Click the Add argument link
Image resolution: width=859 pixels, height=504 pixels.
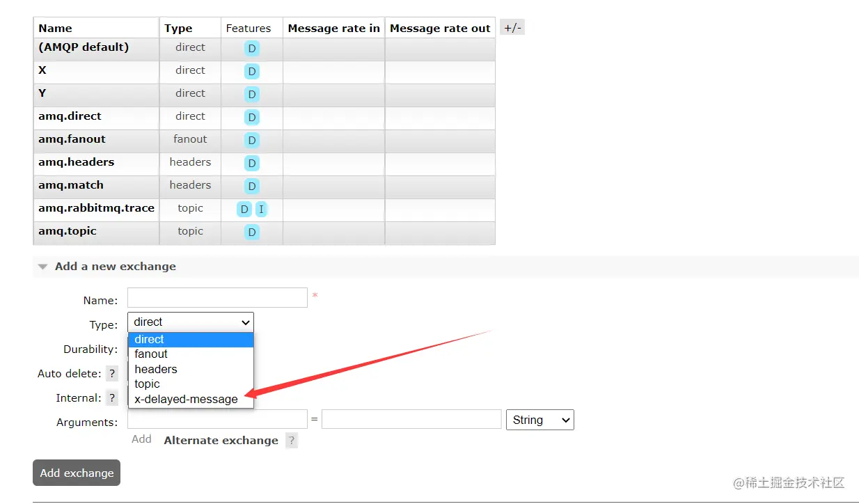tap(141, 439)
